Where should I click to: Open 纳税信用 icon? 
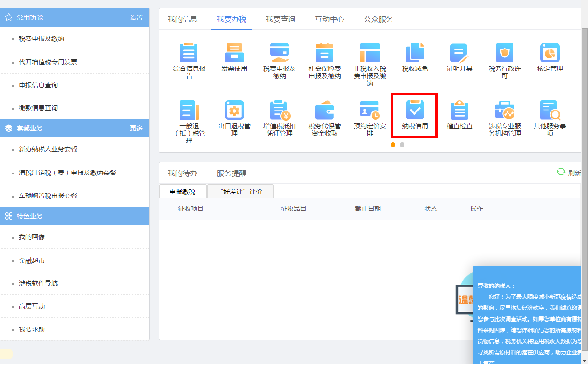[415, 110]
